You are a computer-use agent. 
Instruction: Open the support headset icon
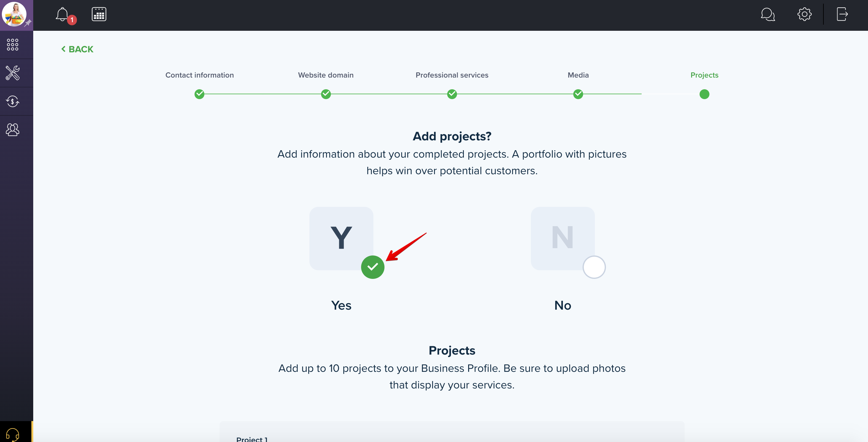point(13,434)
